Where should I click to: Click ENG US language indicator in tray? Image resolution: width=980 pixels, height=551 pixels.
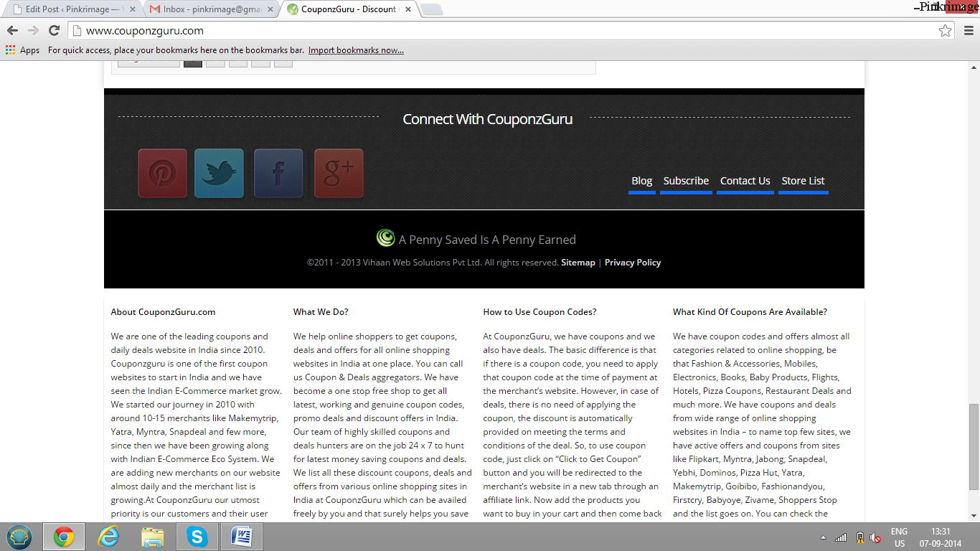pyautogui.click(x=899, y=537)
